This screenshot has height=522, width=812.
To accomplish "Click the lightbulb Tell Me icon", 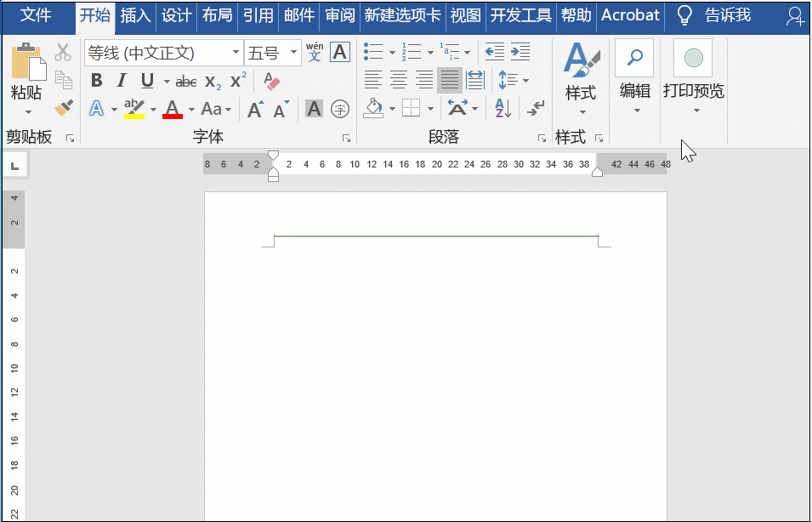I will (684, 16).
